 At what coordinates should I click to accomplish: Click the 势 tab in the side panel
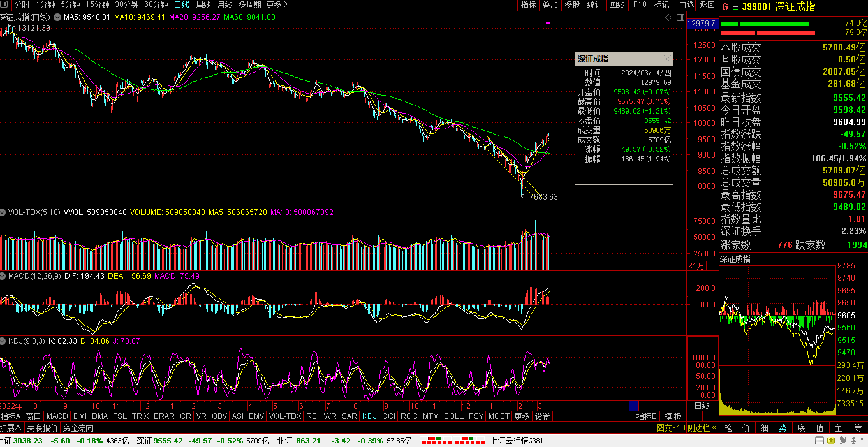pyautogui.click(x=783, y=428)
